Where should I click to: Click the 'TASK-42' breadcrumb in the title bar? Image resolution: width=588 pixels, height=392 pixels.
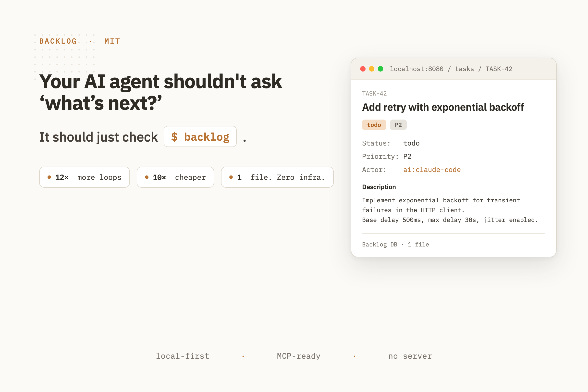click(499, 69)
